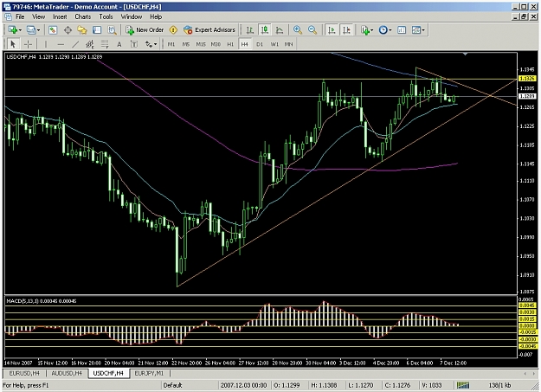Viewport: 541px width, 392px height.
Task: Select the Fibonacci Retracement tool
Action: click(105, 44)
